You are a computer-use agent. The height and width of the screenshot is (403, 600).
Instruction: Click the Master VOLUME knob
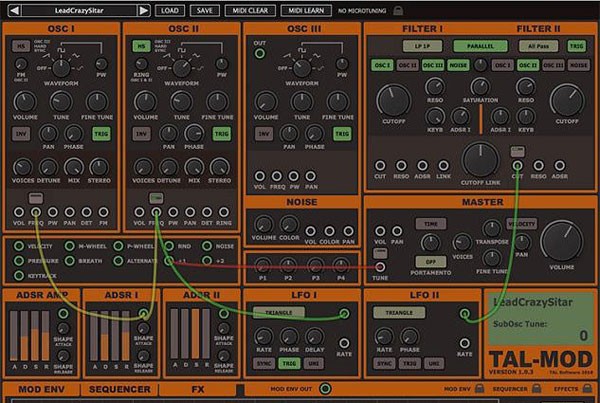click(561, 241)
